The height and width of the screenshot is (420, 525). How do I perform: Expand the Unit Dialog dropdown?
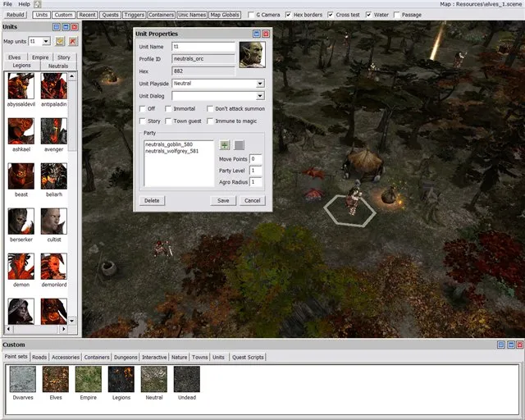[x=260, y=96]
